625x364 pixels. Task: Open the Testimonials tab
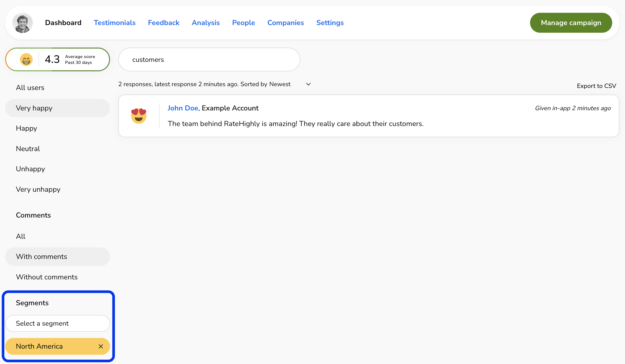click(x=114, y=23)
